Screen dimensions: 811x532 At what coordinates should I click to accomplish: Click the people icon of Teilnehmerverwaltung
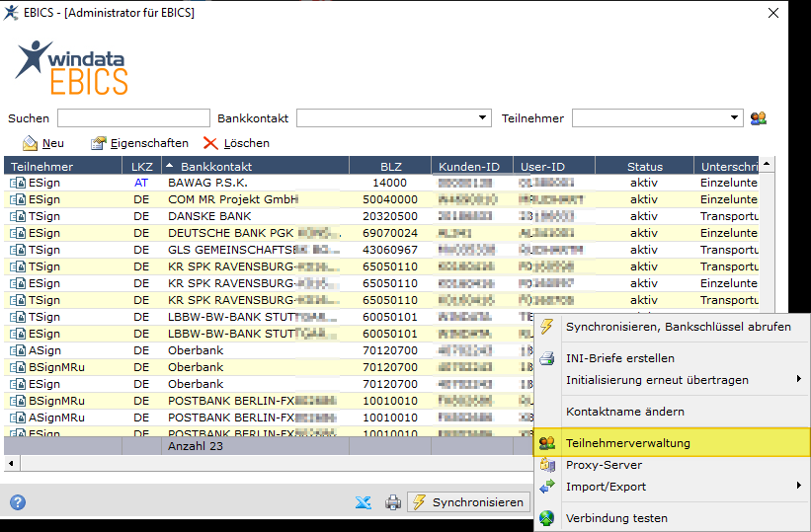546,443
